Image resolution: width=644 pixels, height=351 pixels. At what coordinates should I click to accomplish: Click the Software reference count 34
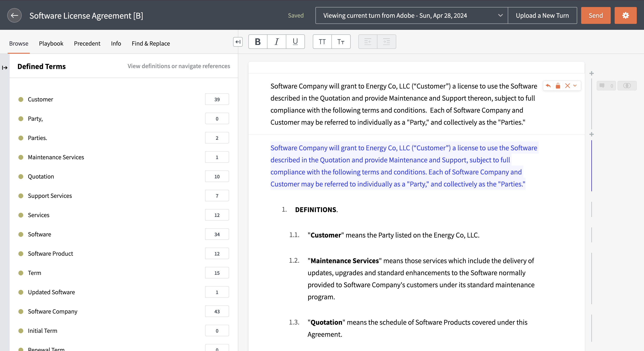tap(217, 234)
